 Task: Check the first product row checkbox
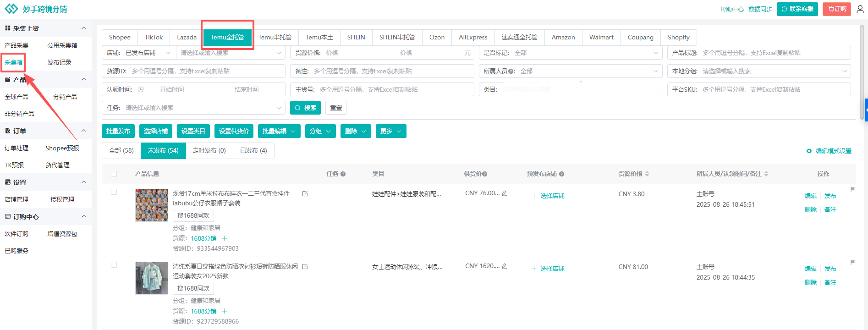114,192
